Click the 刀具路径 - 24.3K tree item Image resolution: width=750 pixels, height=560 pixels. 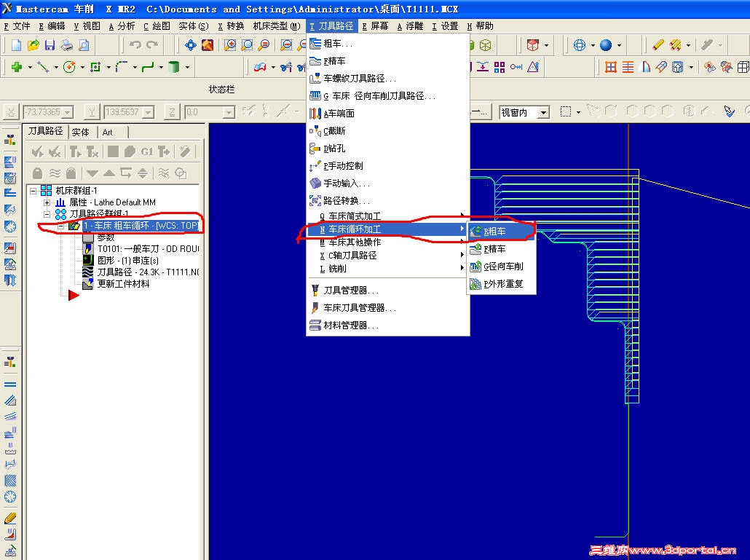pos(148,272)
